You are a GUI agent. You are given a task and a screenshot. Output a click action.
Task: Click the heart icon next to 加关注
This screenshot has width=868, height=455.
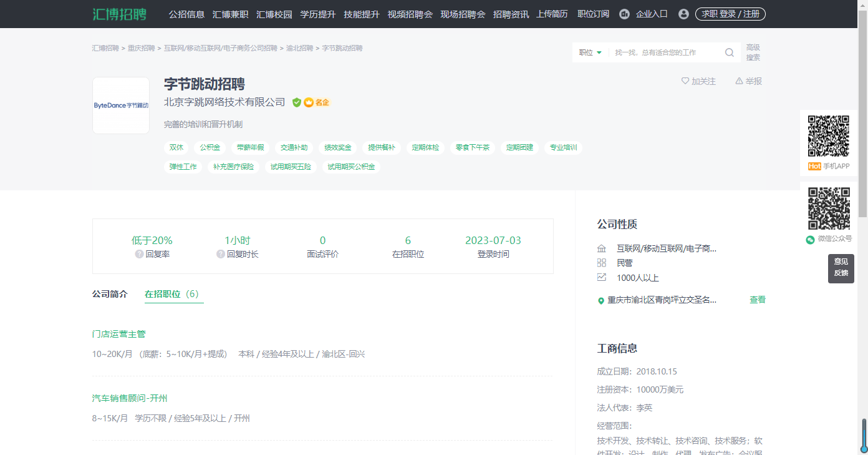point(685,81)
